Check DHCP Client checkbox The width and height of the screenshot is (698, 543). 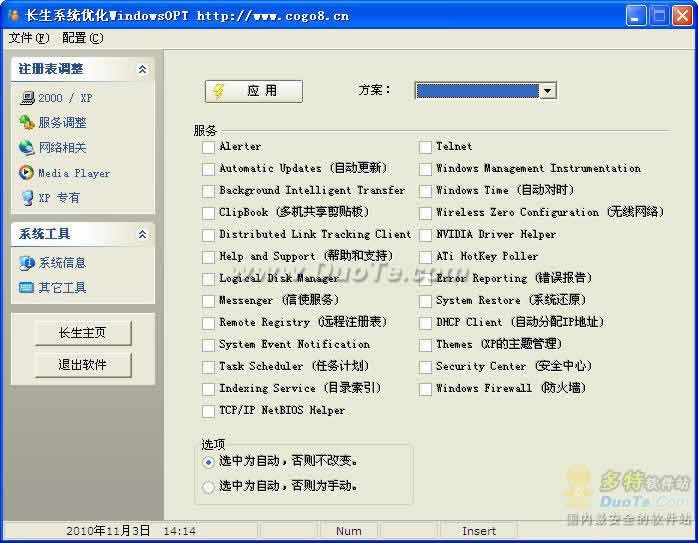(426, 323)
